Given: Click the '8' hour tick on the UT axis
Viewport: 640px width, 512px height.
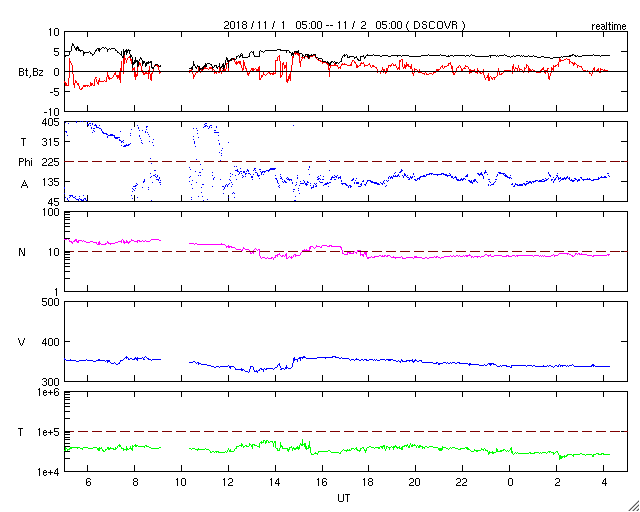Looking at the screenshot, I should (135, 483).
